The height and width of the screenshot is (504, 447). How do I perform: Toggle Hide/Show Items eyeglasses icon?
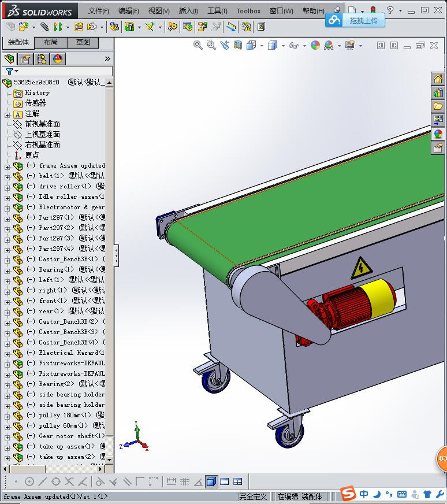pos(294,45)
